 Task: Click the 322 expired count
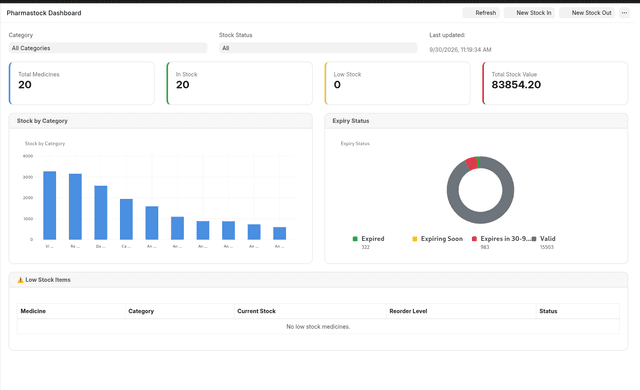[x=365, y=247]
